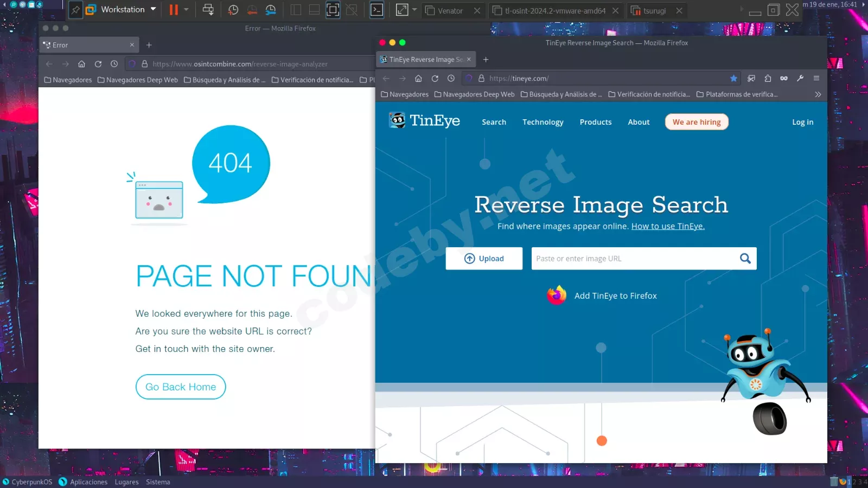Open Búsqueda y Análisis folder in Error window

tap(225, 80)
